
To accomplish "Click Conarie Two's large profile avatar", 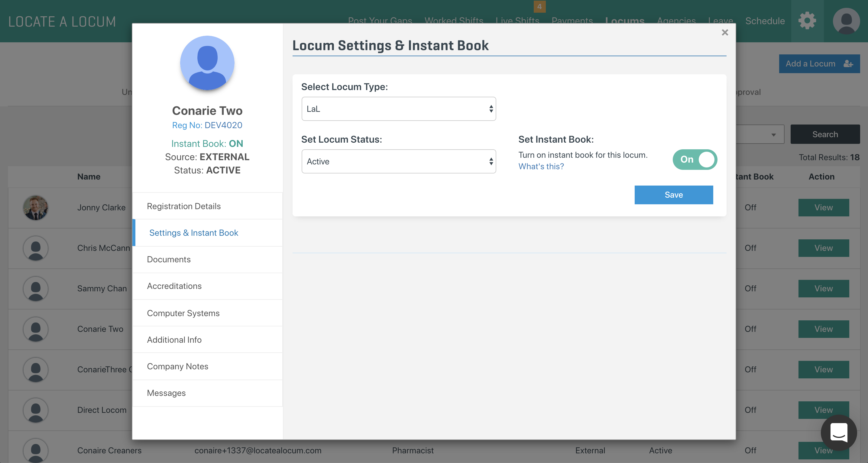I will point(207,63).
